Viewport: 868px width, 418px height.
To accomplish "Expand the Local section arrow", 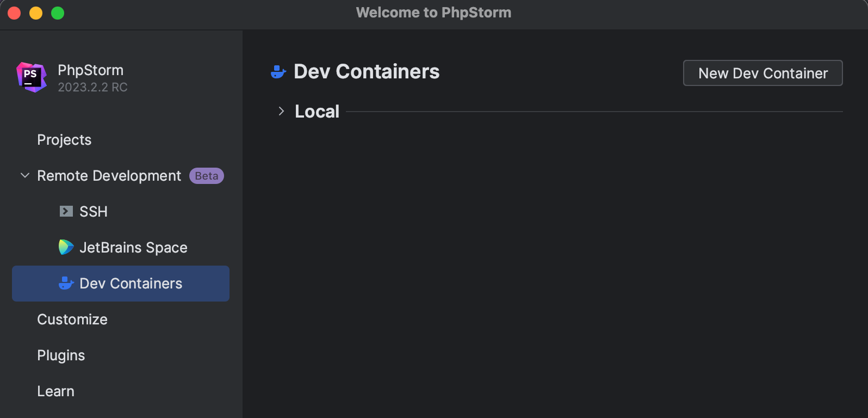I will tap(281, 112).
